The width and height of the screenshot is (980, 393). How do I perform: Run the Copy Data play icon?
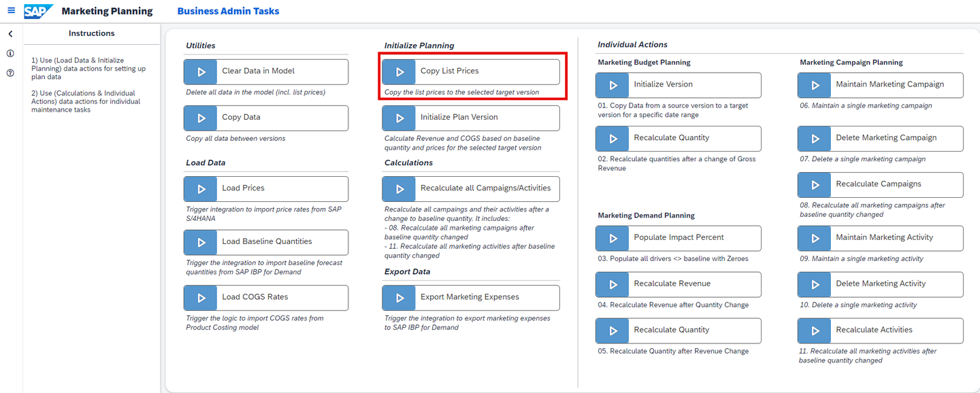click(x=201, y=118)
